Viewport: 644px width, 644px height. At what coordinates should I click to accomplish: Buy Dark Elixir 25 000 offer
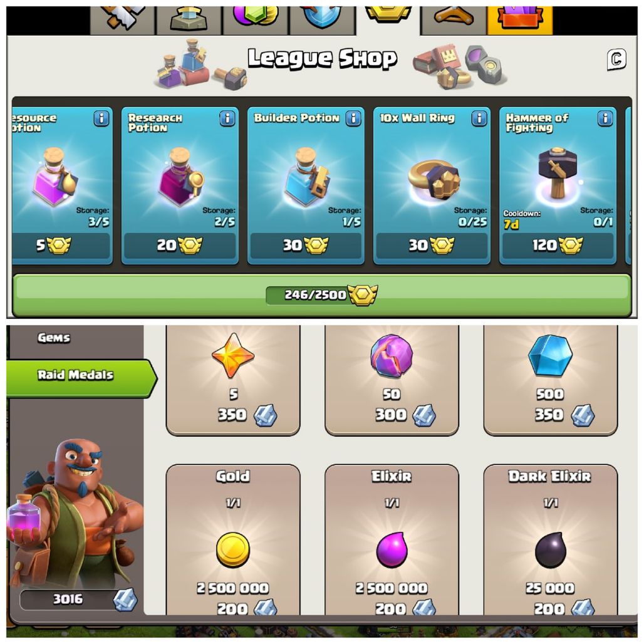pos(551,539)
